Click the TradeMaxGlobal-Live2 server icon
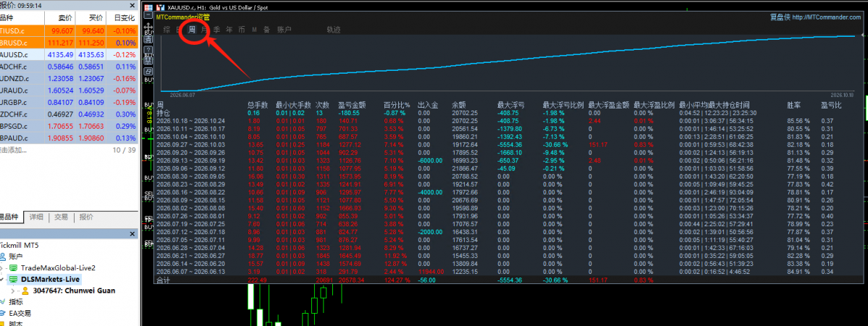This screenshot has height=326, width=868. point(13,268)
